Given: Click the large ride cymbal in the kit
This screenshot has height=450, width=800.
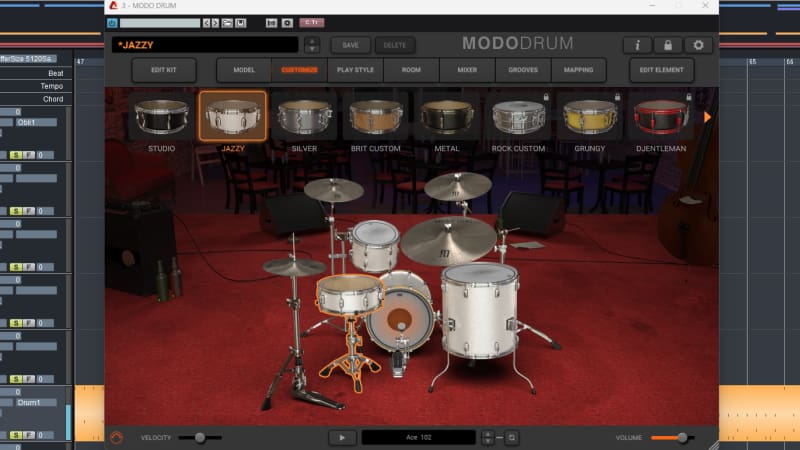Looking at the screenshot, I should pyautogui.click(x=448, y=240).
